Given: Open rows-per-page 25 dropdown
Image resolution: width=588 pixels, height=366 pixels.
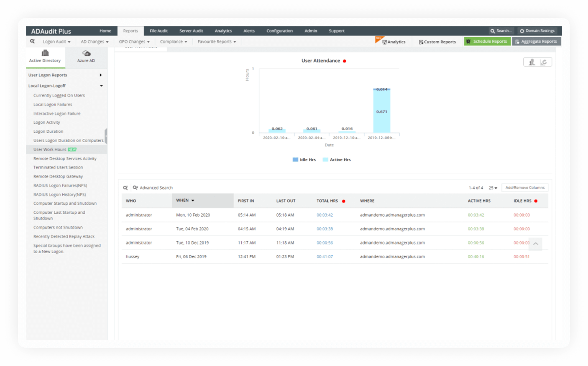Looking at the screenshot, I should [x=493, y=188].
